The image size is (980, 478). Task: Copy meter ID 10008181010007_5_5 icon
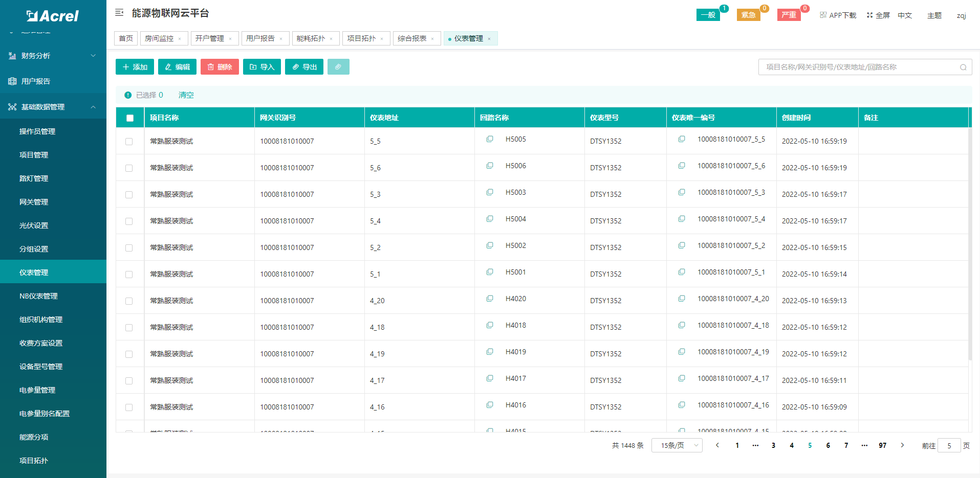682,139
